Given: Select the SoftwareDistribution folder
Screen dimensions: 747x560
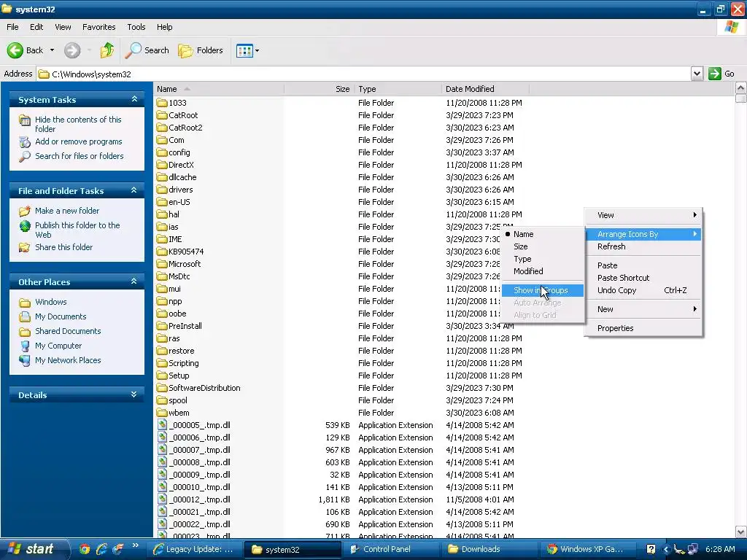Looking at the screenshot, I should 198,388.
